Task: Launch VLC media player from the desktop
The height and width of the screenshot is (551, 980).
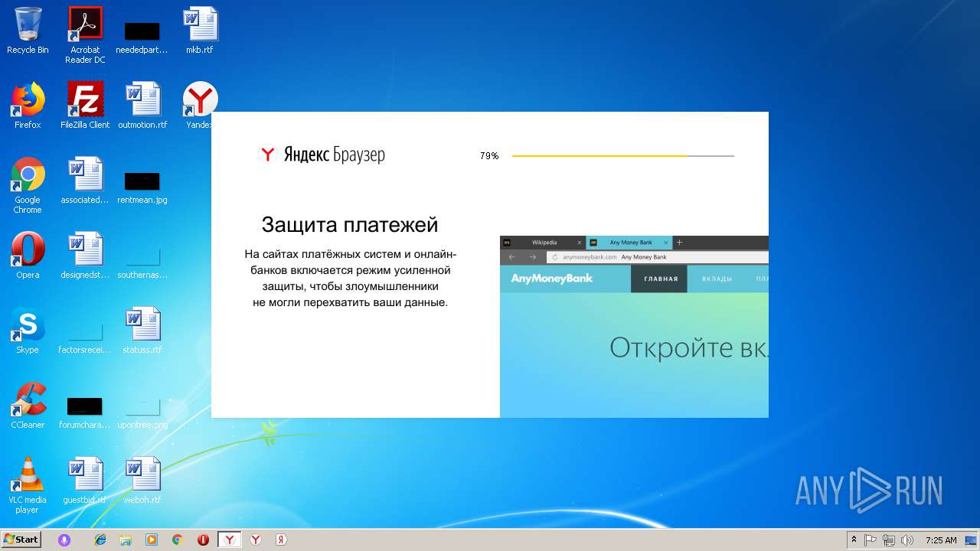Action: coord(28,485)
